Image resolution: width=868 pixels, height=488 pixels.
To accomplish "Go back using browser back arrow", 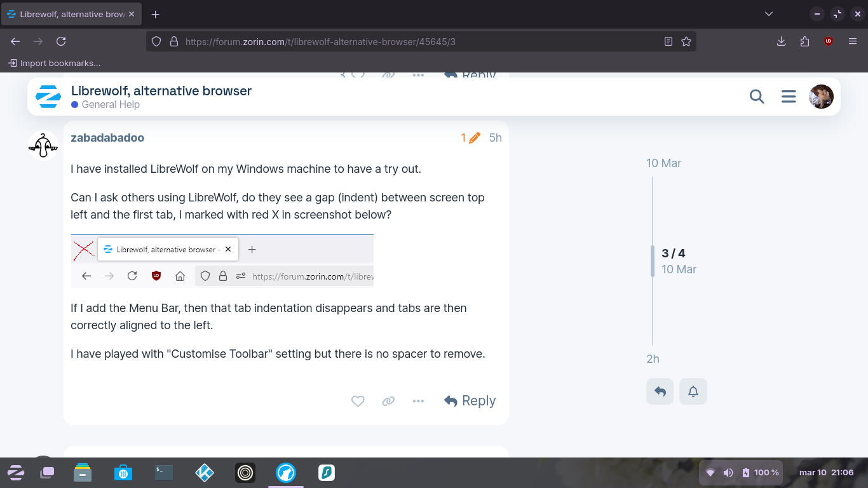I will click(16, 41).
